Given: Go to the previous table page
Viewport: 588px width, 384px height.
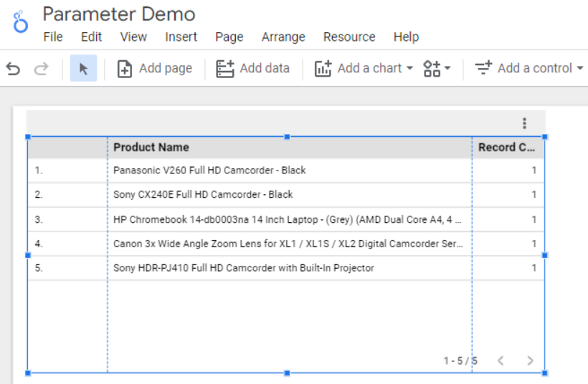Looking at the screenshot, I should coord(501,361).
